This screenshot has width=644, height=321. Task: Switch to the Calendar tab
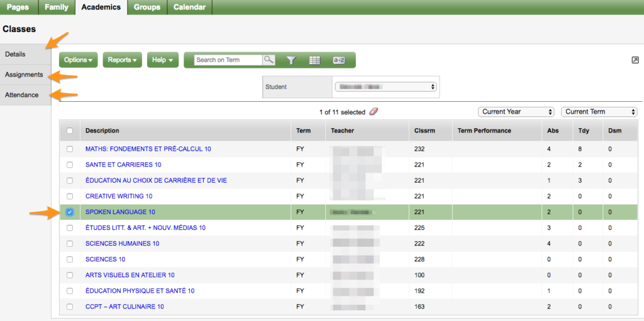click(190, 7)
